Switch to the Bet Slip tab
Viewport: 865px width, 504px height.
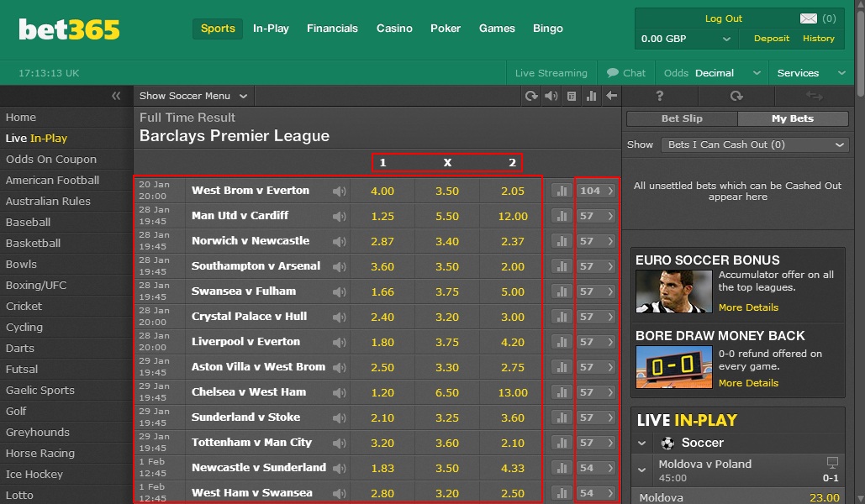click(682, 118)
